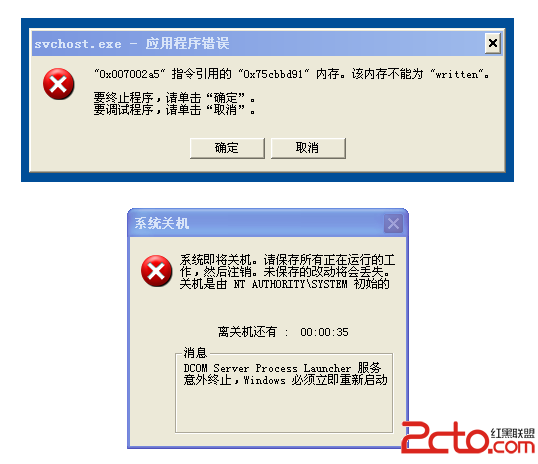Image resolution: width=538 pixels, height=464 pixels.
Task: Click the red error icon in 系统关机 dialog
Action: (156, 271)
